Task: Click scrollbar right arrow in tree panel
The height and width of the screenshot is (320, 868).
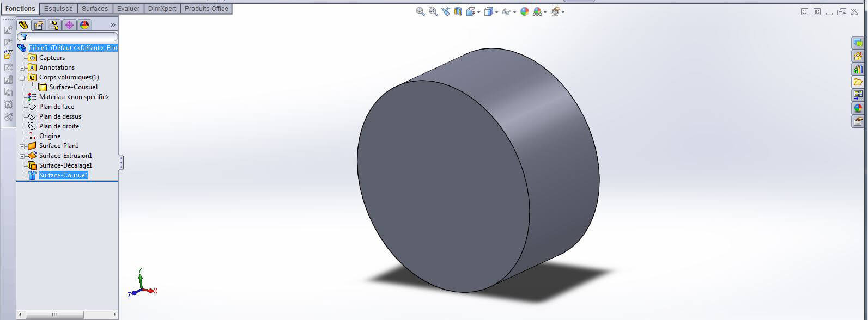Action: point(114,315)
